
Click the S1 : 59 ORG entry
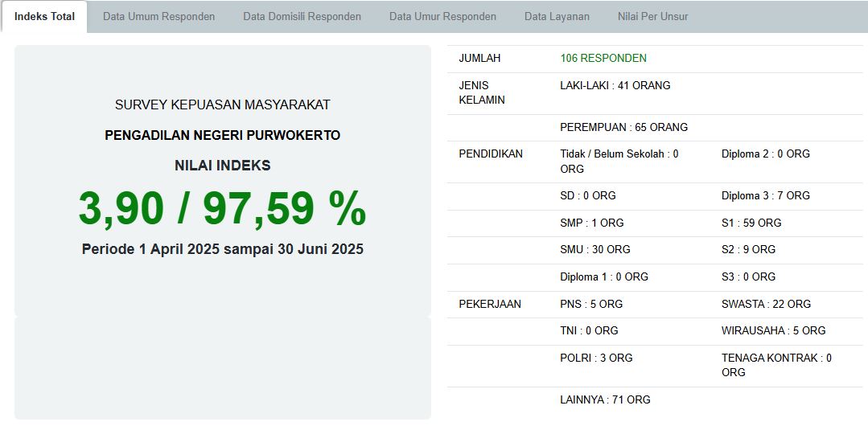tap(751, 223)
